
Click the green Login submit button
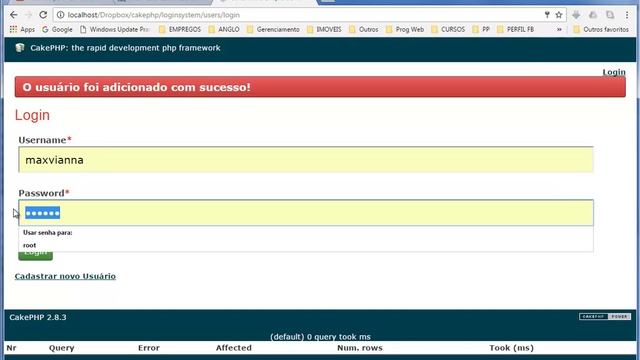[x=36, y=255]
